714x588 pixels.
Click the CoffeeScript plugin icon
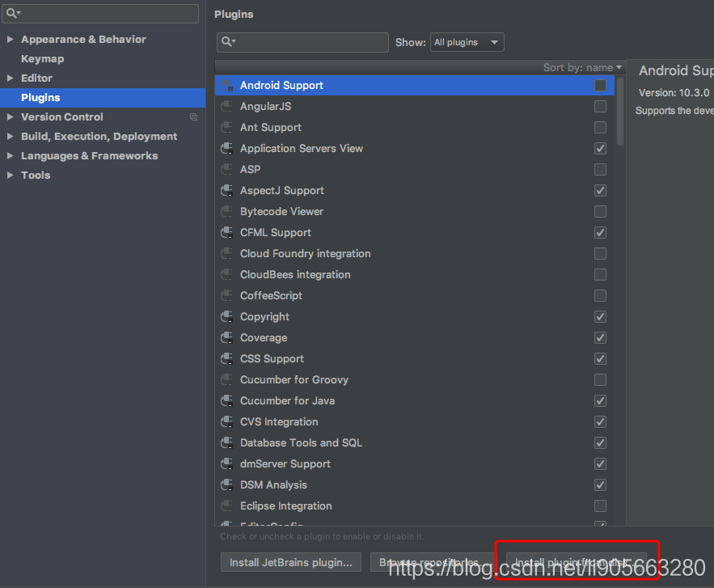tap(226, 295)
